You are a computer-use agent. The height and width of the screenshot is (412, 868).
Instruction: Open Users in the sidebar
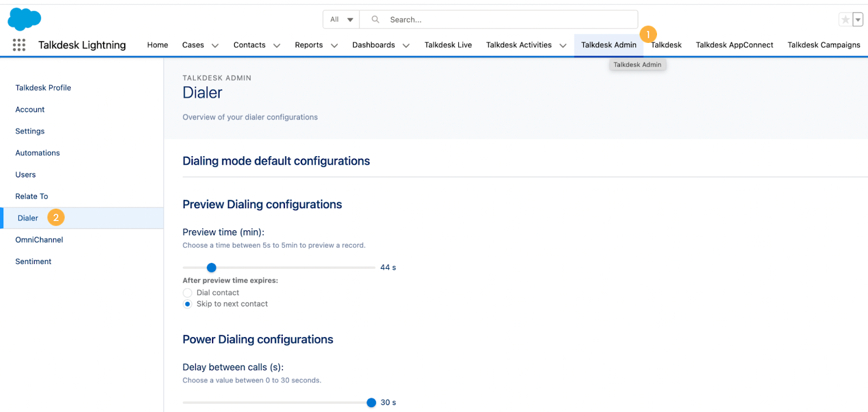click(25, 175)
